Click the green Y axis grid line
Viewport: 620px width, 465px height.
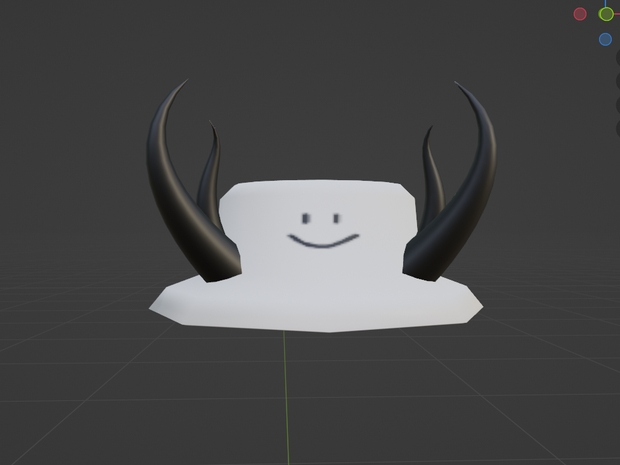tap(286, 395)
